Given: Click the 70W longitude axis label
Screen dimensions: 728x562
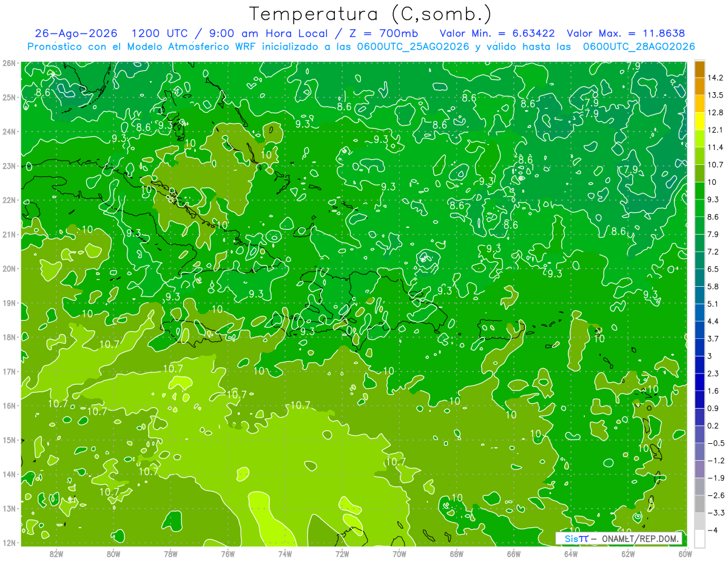Looking at the screenshot, I should [x=399, y=554].
